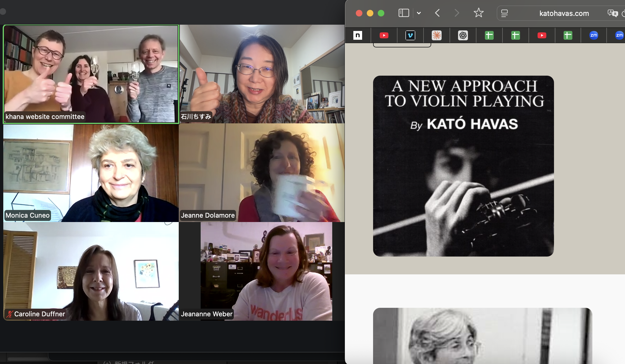
Task: Toggle the Safari sidebar button
Action: 404,13
